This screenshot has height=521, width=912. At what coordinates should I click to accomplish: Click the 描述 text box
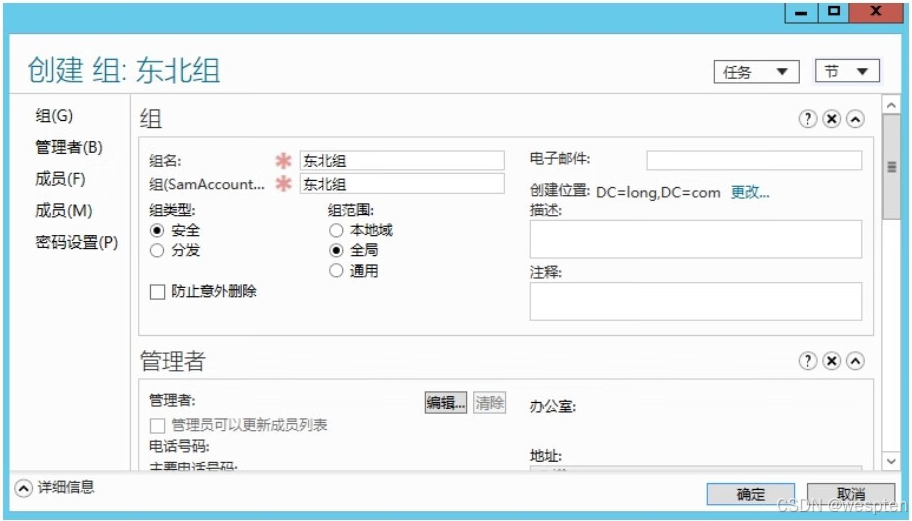pos(696,239)
